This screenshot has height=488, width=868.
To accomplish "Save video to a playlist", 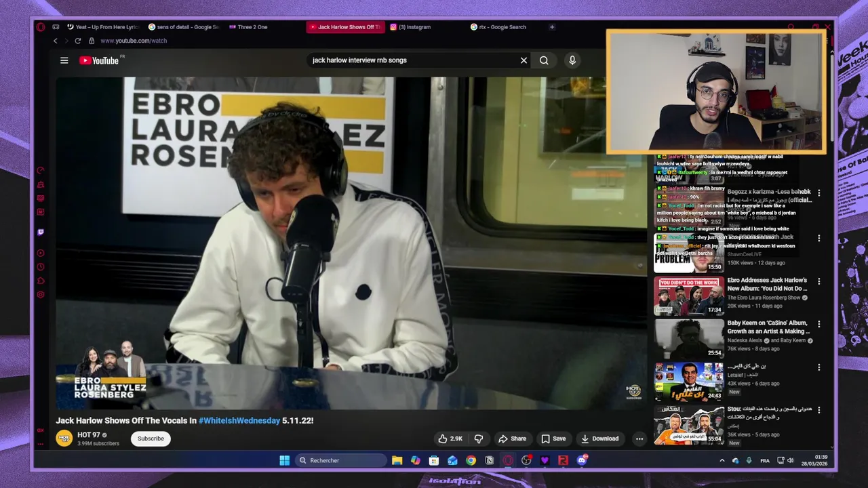I will 553,439.
